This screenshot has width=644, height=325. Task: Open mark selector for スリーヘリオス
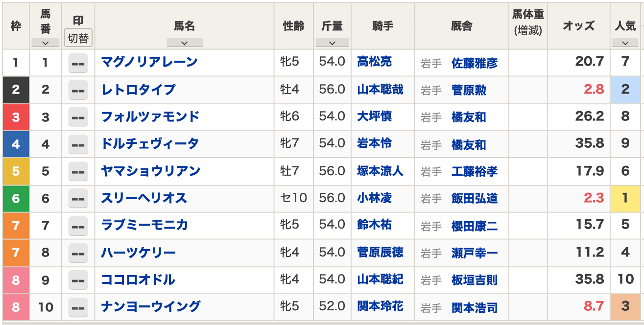[x=78, y=199]
